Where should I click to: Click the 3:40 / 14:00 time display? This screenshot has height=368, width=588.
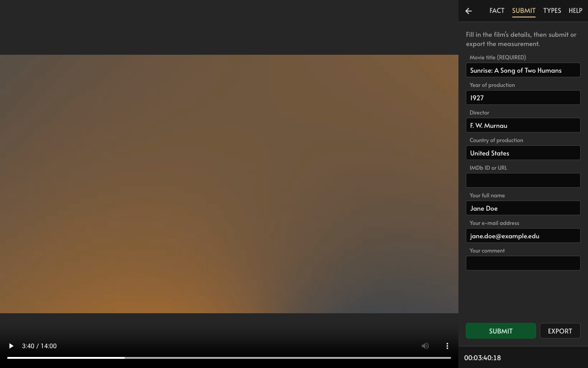[39, 346]
